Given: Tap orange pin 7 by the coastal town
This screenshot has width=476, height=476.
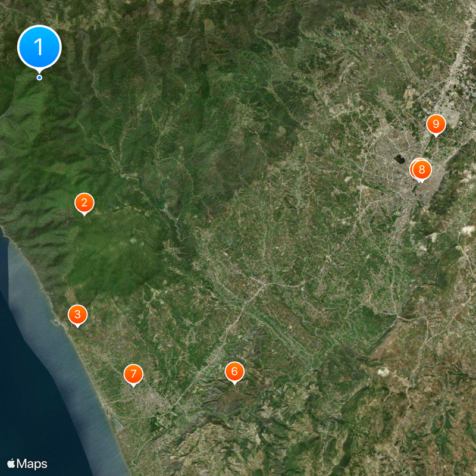Looking at the screenshot, I should [x=133, y=375].
